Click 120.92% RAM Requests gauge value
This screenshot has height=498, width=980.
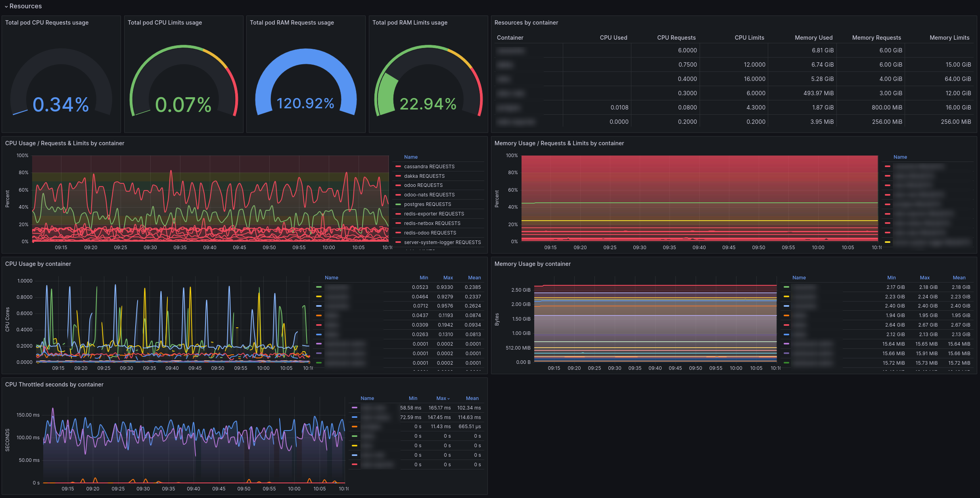[305, 104]
